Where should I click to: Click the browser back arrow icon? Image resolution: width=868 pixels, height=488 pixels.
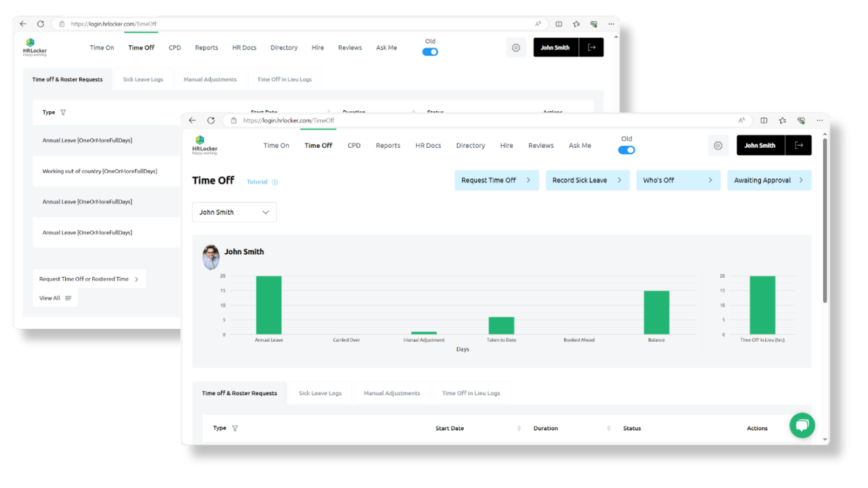point(192,120)
